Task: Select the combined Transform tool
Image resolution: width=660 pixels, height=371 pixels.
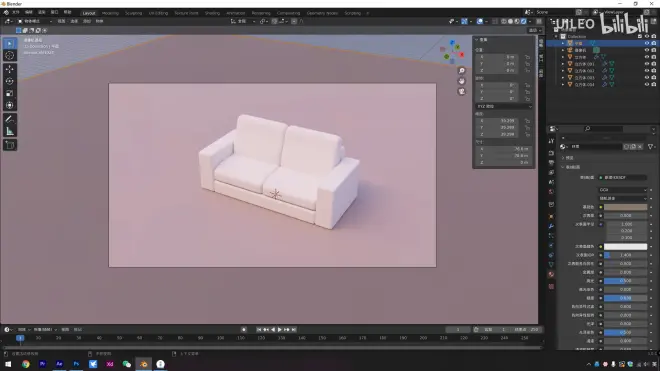Action: point(10,105)
